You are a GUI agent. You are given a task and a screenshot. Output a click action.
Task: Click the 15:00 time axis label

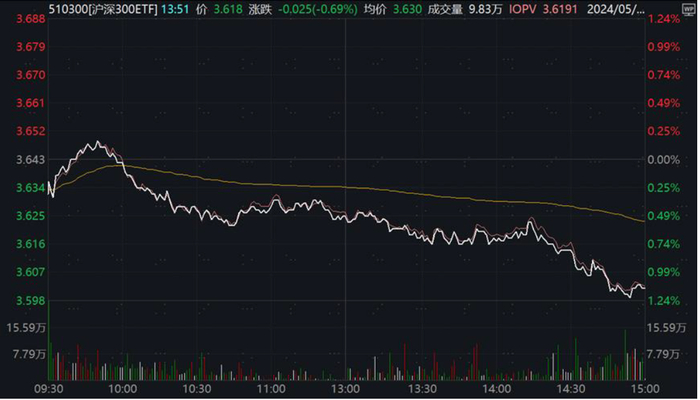coord(645,389)
